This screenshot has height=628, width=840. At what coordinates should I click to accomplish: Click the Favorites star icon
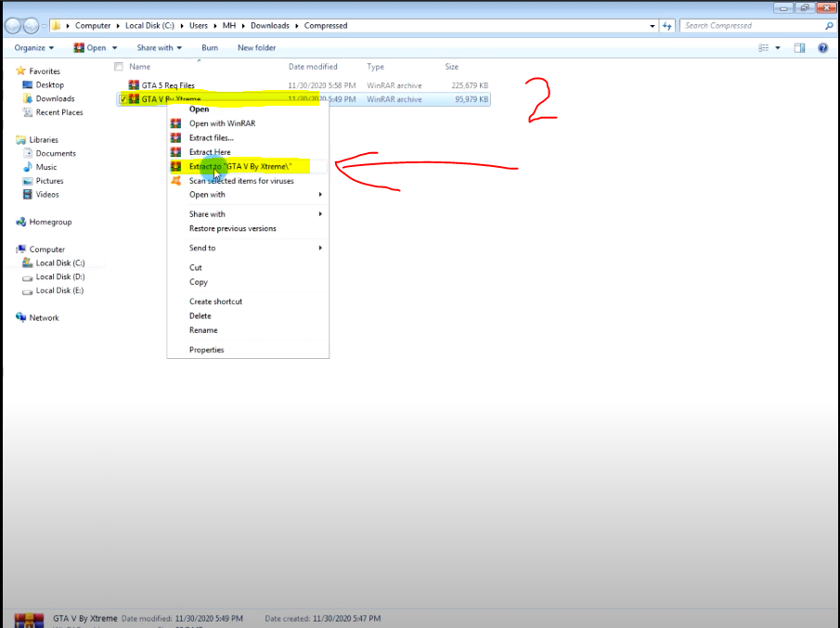click(21, 70)
